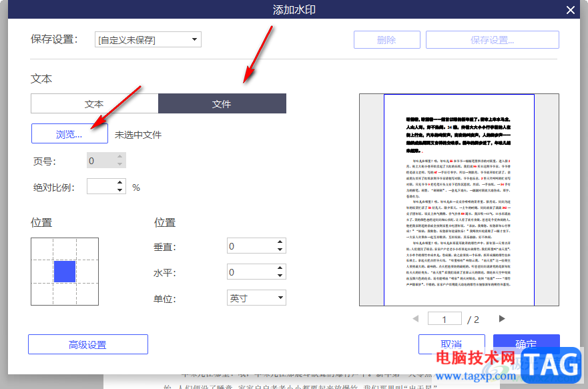The width and height of the screenshot is (588, 389).
Task: Click the 保存设置... button
Action: (493, 40)
